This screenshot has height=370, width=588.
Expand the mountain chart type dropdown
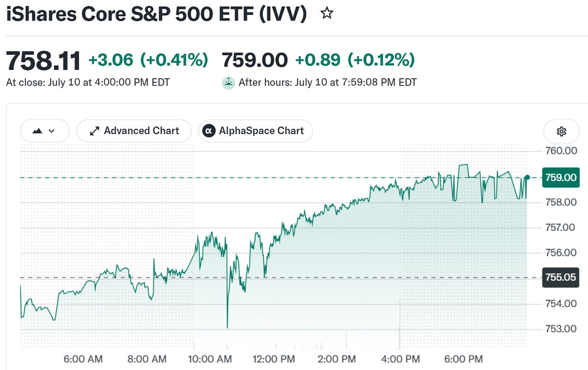point(45,131)
